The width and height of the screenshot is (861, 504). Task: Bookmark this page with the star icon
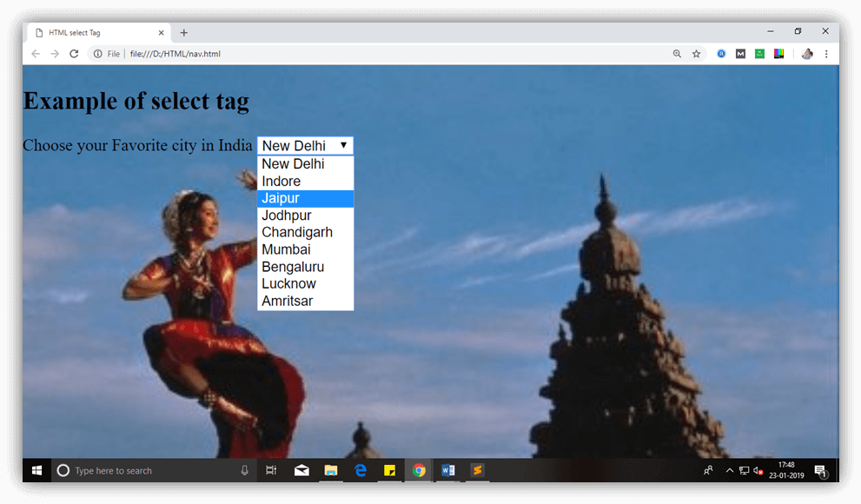(x=696, y=54)
